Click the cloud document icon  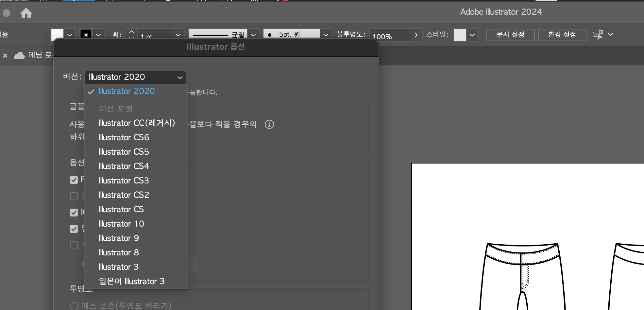[x=19, y=55]
